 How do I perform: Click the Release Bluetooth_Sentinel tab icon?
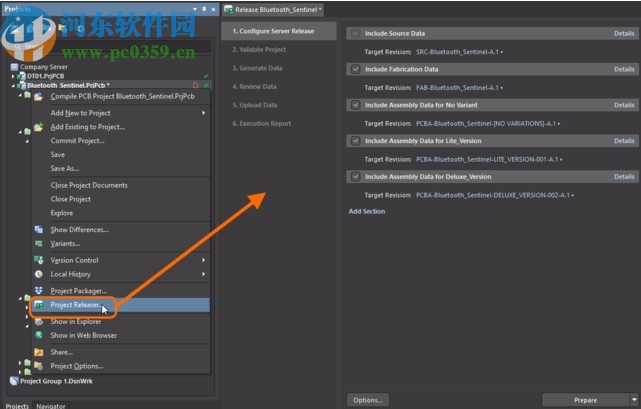point(229,9)
